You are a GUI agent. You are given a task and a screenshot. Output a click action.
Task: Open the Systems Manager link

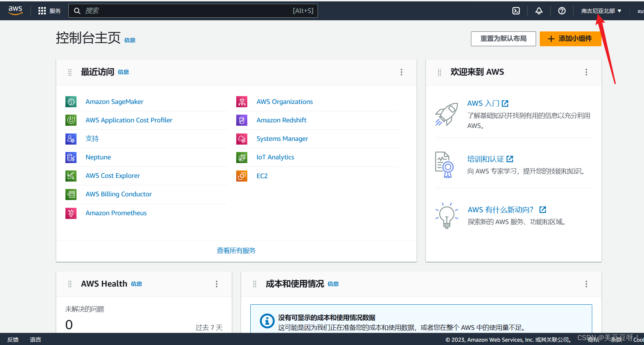point(282,139)
